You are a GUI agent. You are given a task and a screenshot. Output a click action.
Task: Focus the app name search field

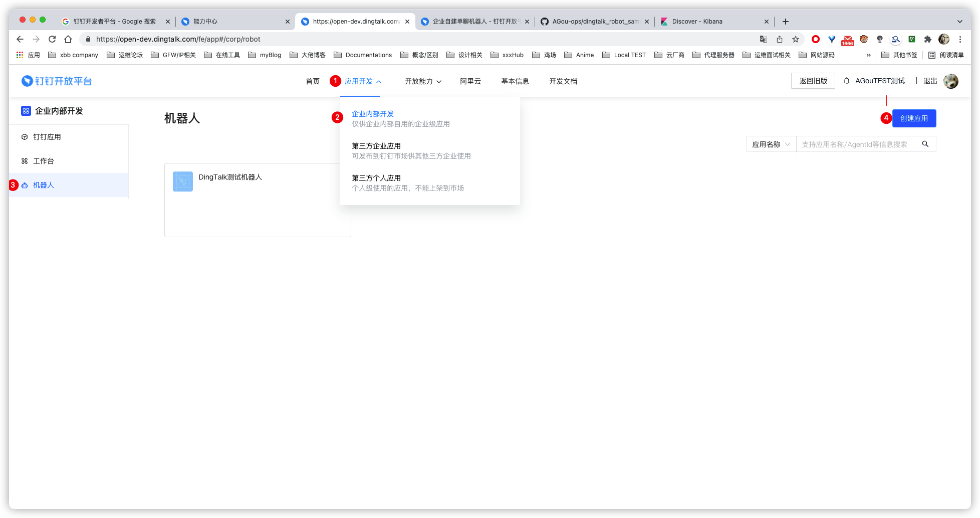(858, 144)
